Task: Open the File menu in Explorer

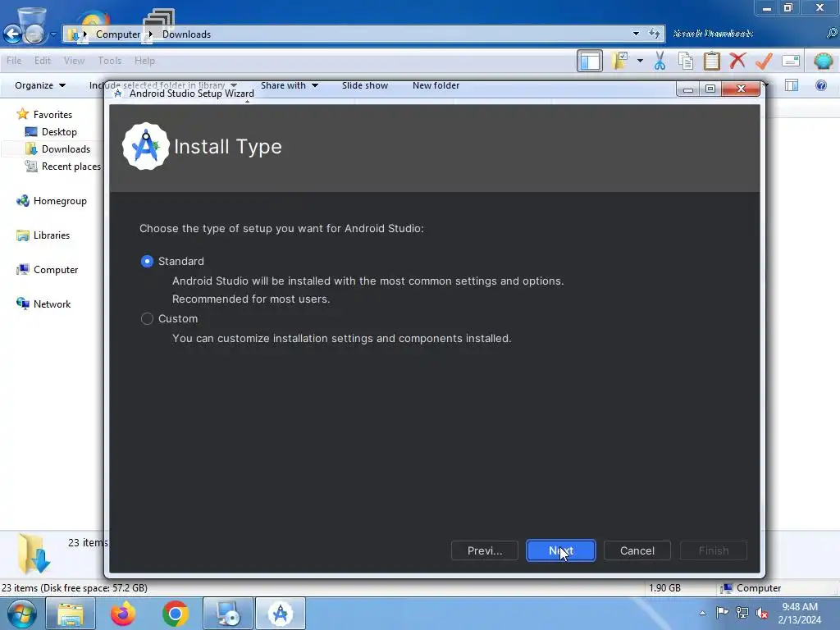Action: pyautogui.click(x=14, y=61)
